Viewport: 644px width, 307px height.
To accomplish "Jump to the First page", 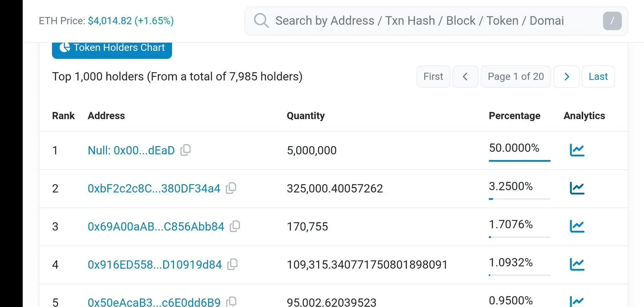I will 433,76.
